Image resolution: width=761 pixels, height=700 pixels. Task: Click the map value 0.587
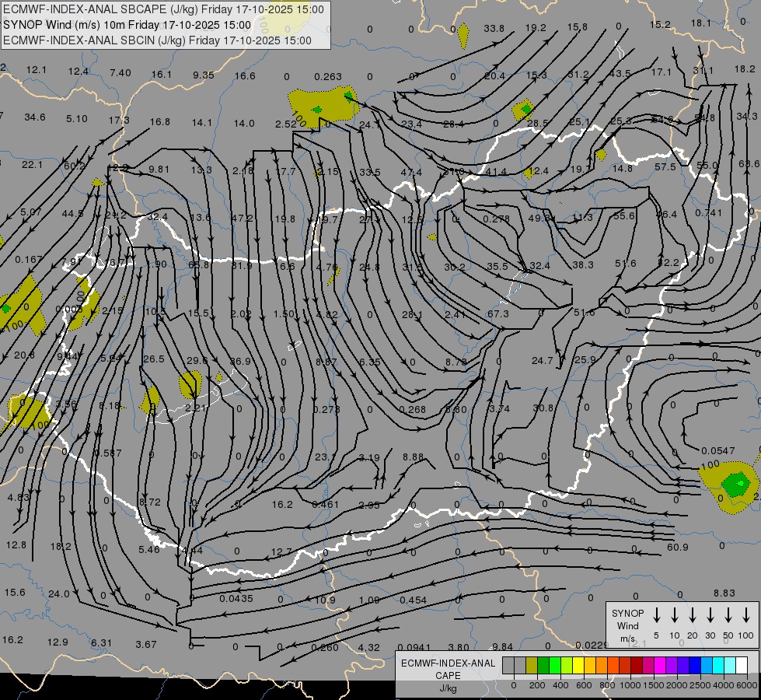pyautogui.click(x=108, y=453)
